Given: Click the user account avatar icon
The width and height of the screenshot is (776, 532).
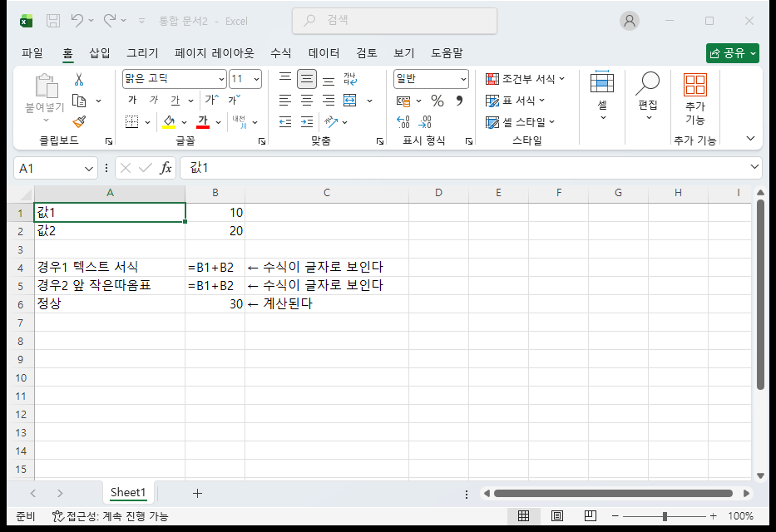Looking at the screenshot, I should (x=630, y=21).
